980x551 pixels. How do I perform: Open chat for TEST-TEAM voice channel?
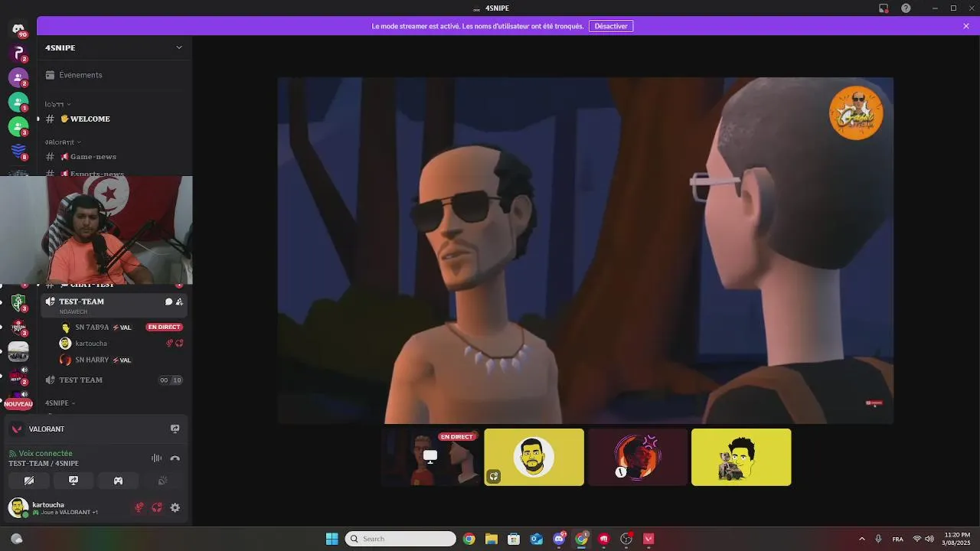coord(168,302)
